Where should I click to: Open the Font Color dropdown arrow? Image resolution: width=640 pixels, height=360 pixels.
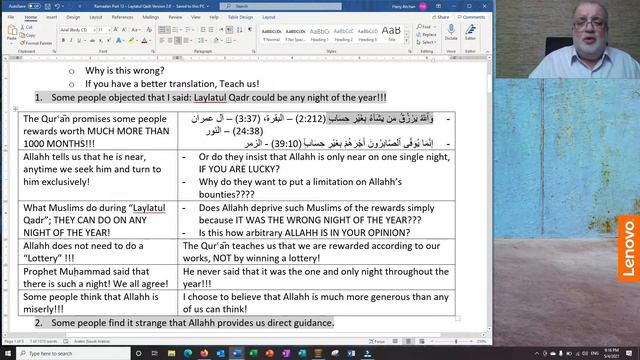pos(149,40)
